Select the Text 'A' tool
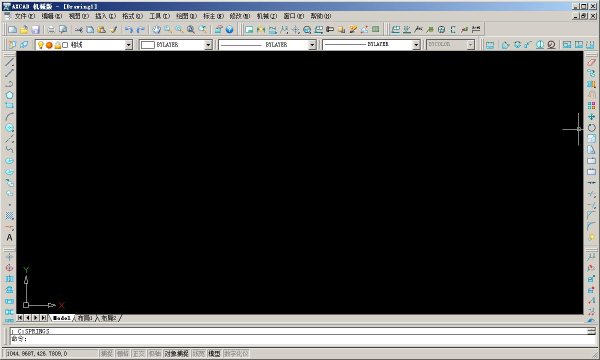600x360 pixels. [x=10, y=238]
